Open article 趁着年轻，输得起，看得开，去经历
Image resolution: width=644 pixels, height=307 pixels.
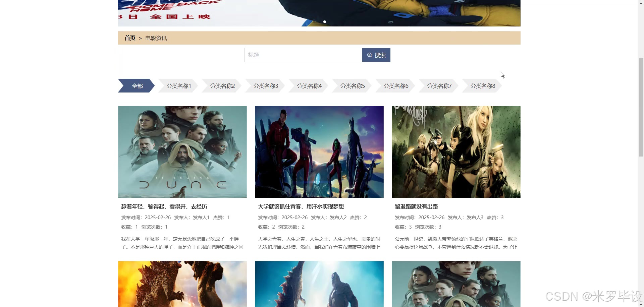pyautogui.click(x=164, y=206)
